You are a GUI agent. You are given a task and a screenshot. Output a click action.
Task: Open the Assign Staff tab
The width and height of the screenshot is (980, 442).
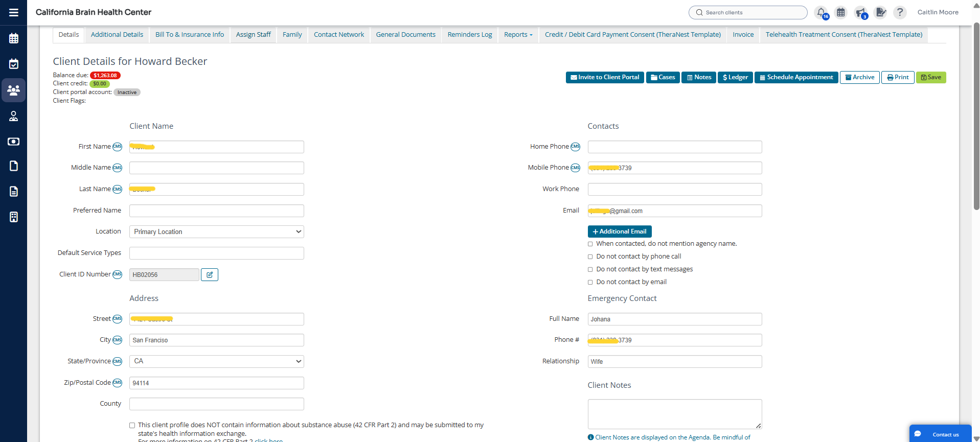pos(254,35)
